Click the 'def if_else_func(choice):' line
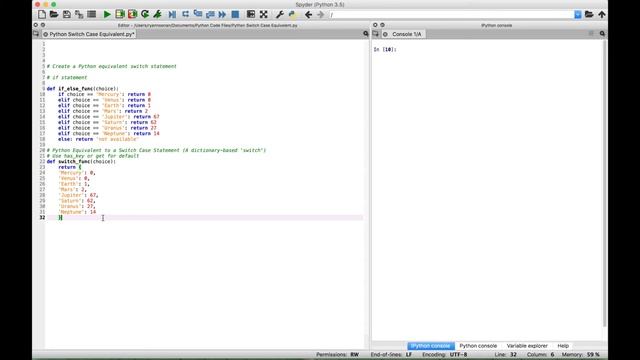Screen dimensions: 640x360 pos(82,89)
